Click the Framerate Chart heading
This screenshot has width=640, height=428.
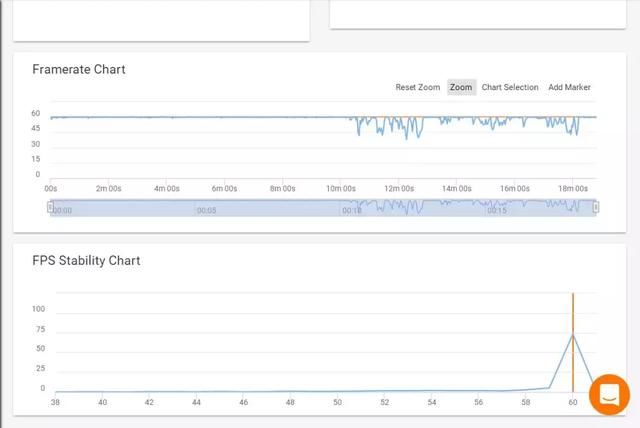tap(79, 69)
